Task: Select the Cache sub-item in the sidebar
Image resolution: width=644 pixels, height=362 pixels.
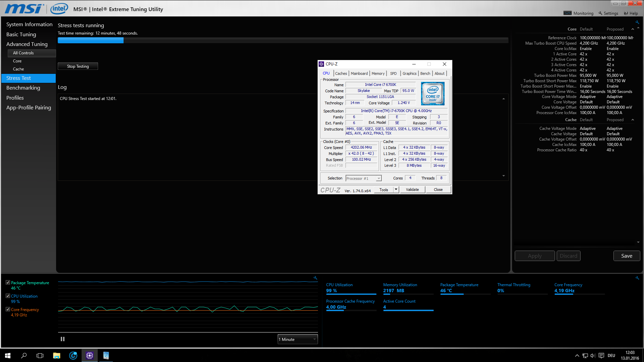Action: pos(18,69)
